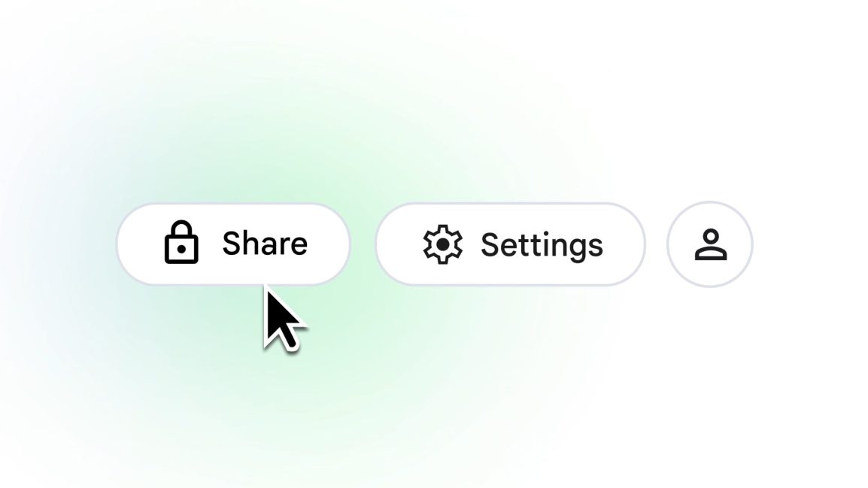The height and width of the screenshot is (488, 868).
Task: Click the lock icon on Share
Action: tap(181, 242)
